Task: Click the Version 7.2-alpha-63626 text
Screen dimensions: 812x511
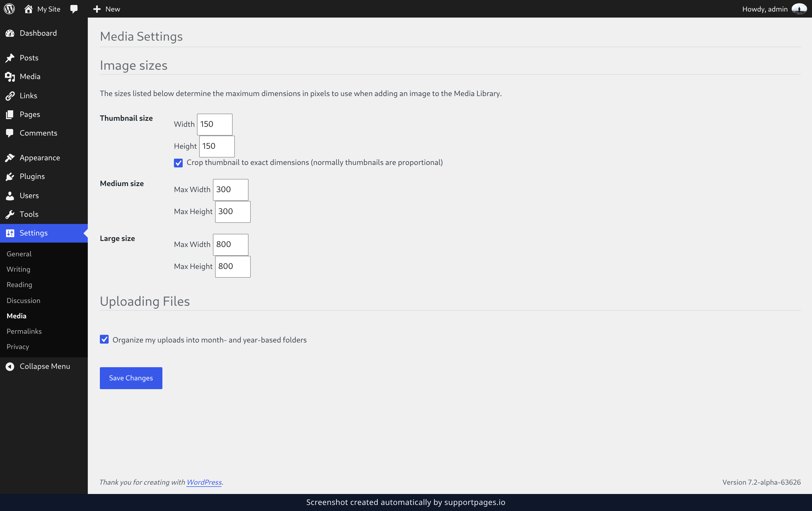Action: 761,482
